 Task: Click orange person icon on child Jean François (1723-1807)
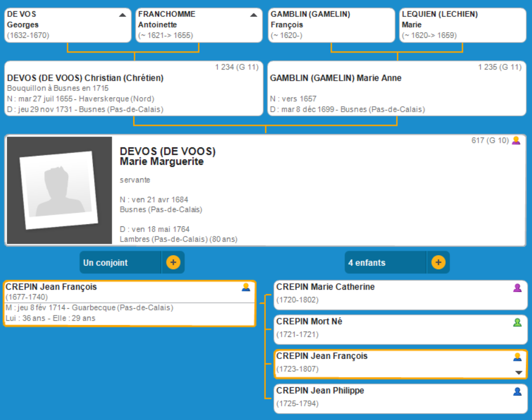pyautogui.click(x=517, y=357)
